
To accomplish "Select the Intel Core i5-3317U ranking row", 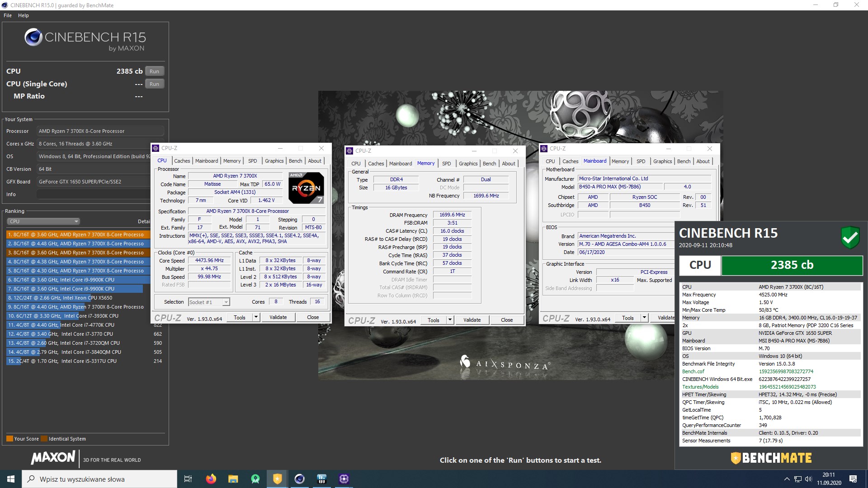I will (85, 361).
